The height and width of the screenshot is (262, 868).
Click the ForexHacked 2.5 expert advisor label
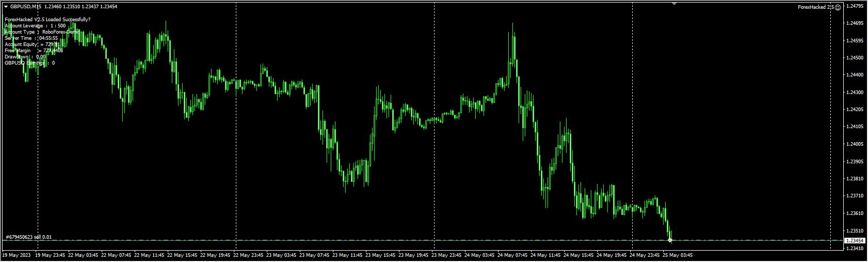815,7
